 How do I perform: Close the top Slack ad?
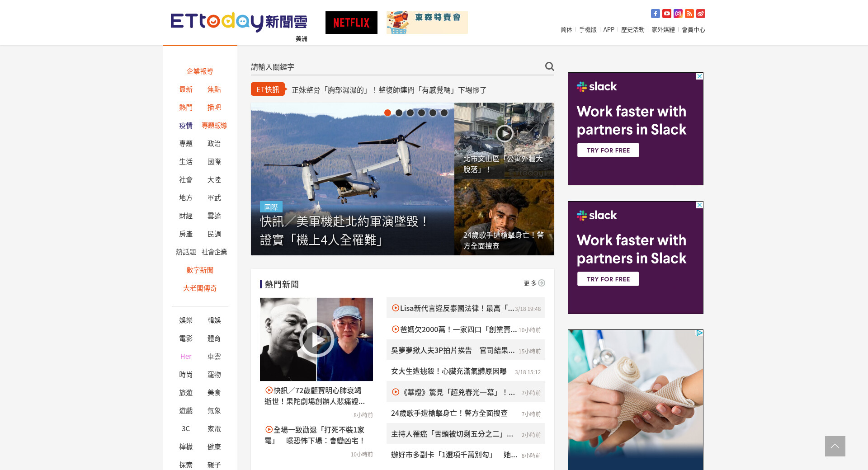click(x=699, y=76)
